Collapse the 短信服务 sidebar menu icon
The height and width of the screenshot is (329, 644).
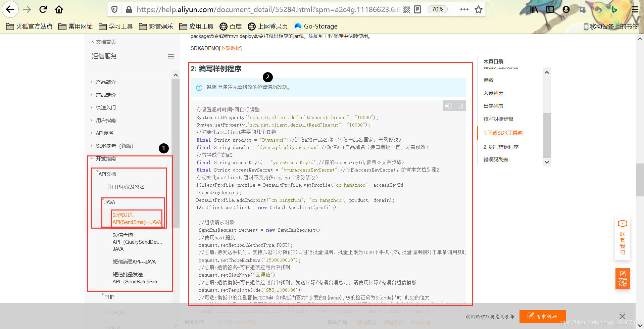[x=171, y=56]
